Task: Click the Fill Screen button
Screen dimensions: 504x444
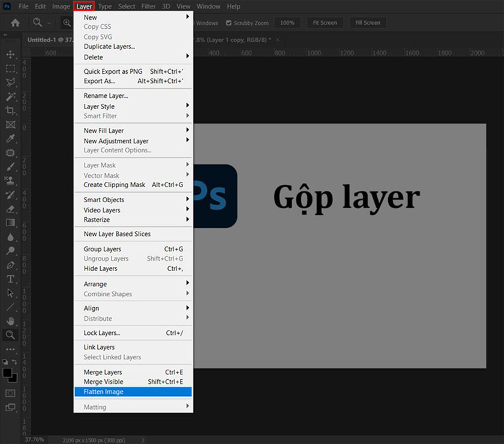Action: pyautogui.click(x=368, y=23)
